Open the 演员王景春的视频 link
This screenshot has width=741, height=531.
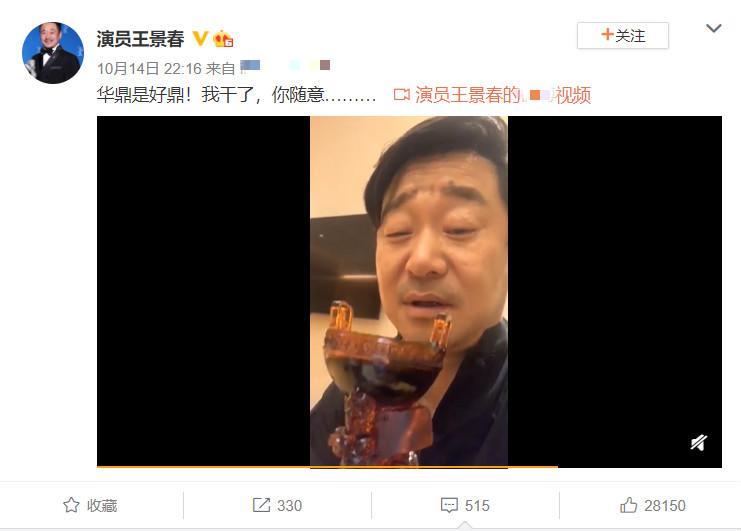click(503, 95)
